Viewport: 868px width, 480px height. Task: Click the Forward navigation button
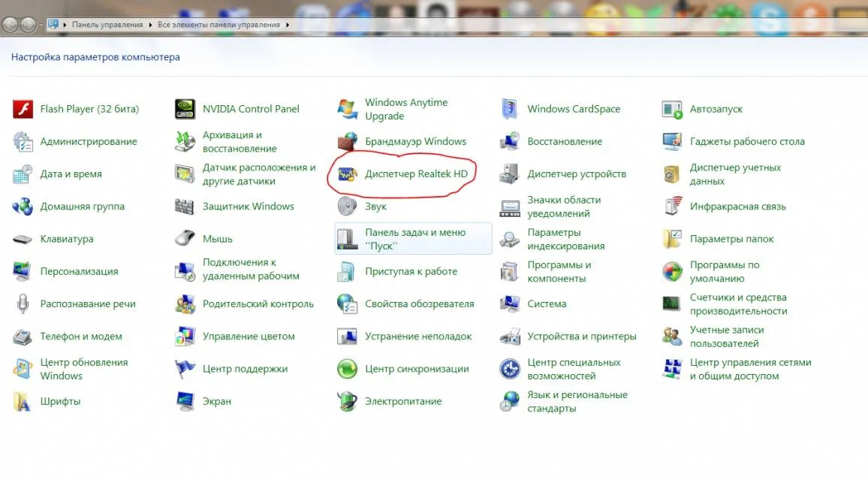point(29,24)
